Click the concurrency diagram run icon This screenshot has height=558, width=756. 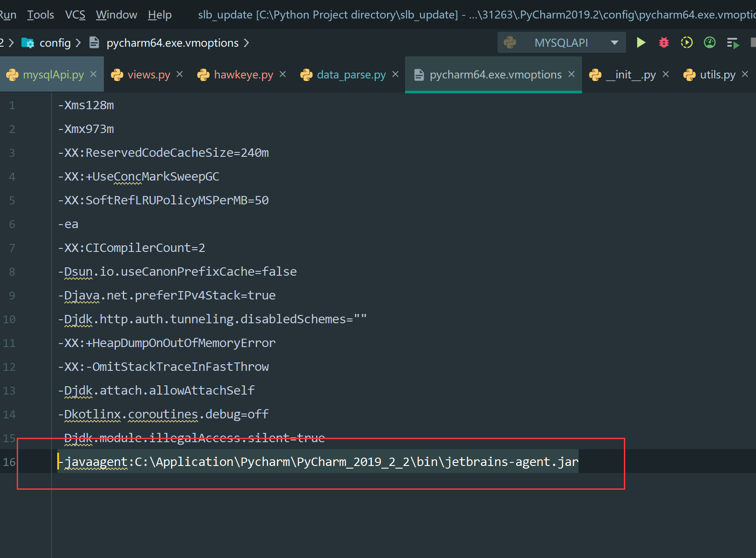pyautogui.click(x=733, y=43)
